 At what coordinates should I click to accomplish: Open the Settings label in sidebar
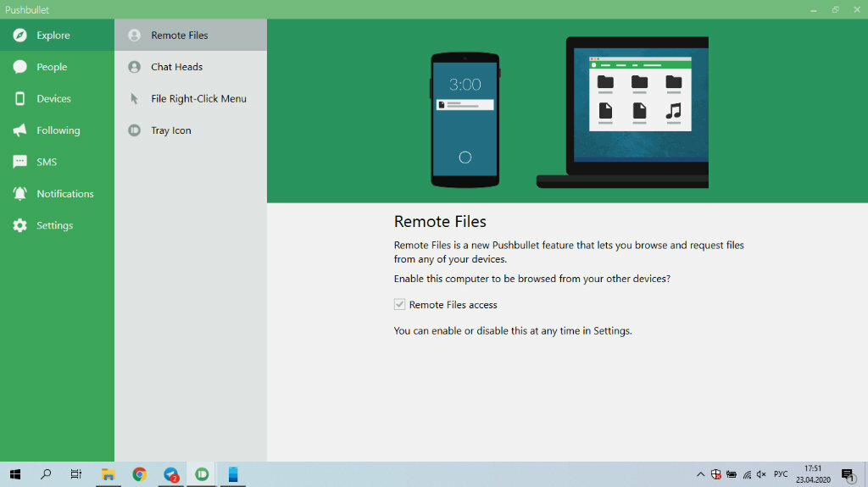pyautogui.click(x=55, y=225)
